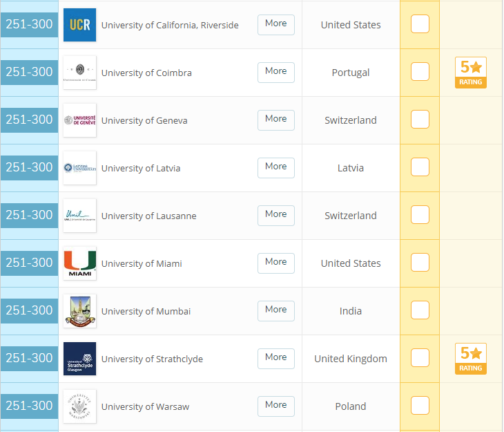Viewport: 504px width, 432px height.
Task: Click the University of Mumbai crest logo
Action: pyautogui.click(x=79, y=311)
